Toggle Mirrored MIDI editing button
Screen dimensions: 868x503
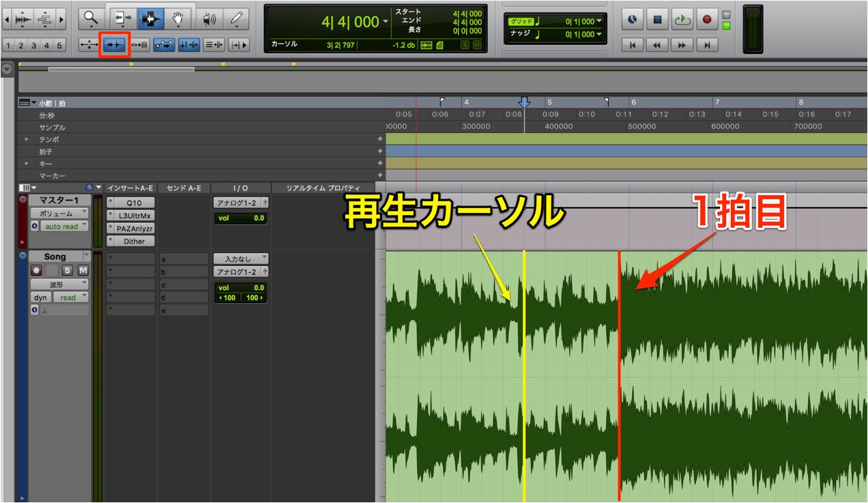point(139,45)
